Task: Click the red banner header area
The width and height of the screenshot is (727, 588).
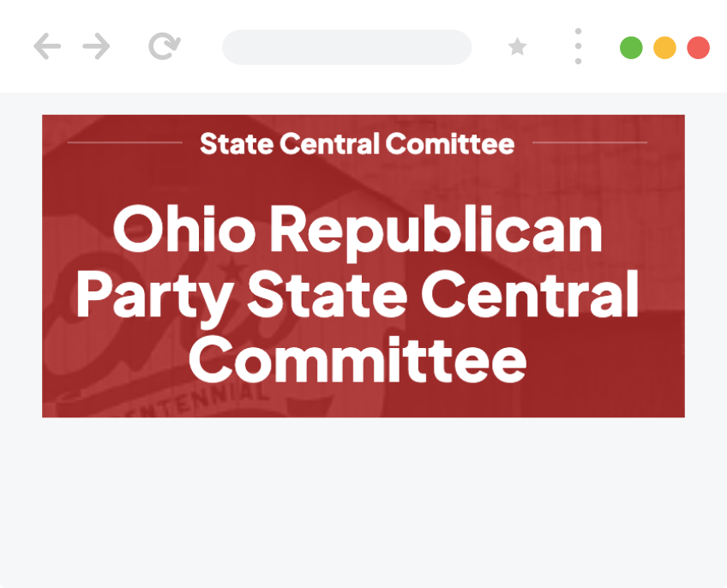Action: 363,266
